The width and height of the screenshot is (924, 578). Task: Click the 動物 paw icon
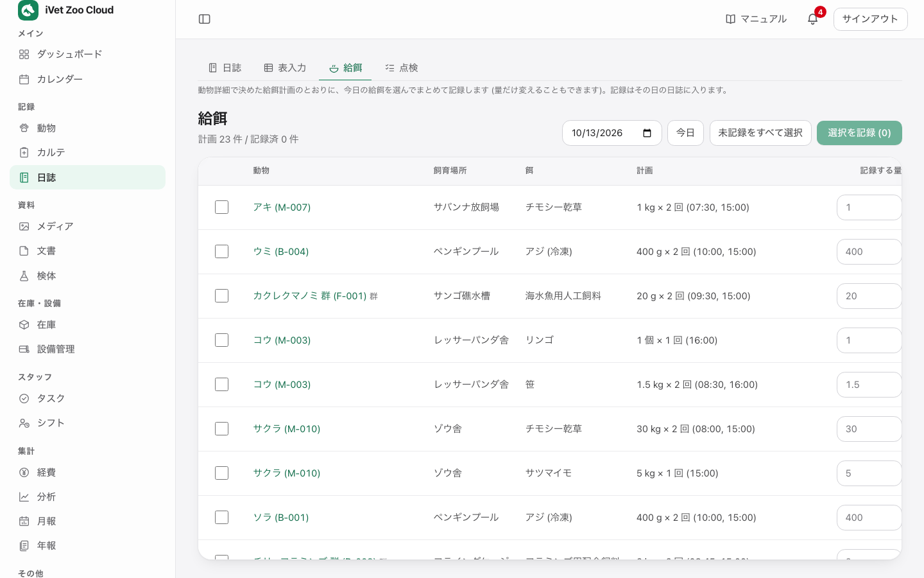point(24,128)
